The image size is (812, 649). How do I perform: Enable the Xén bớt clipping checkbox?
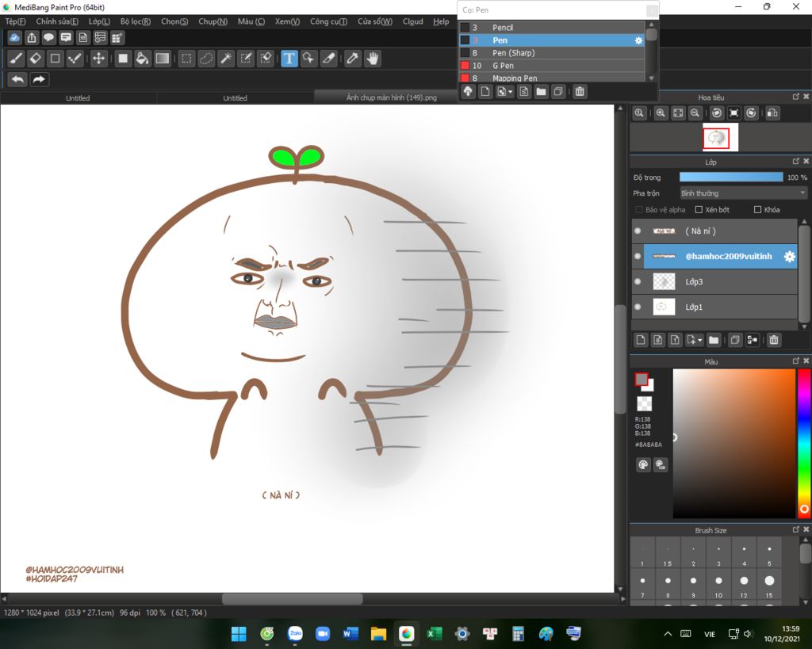[x=699, y=210]
